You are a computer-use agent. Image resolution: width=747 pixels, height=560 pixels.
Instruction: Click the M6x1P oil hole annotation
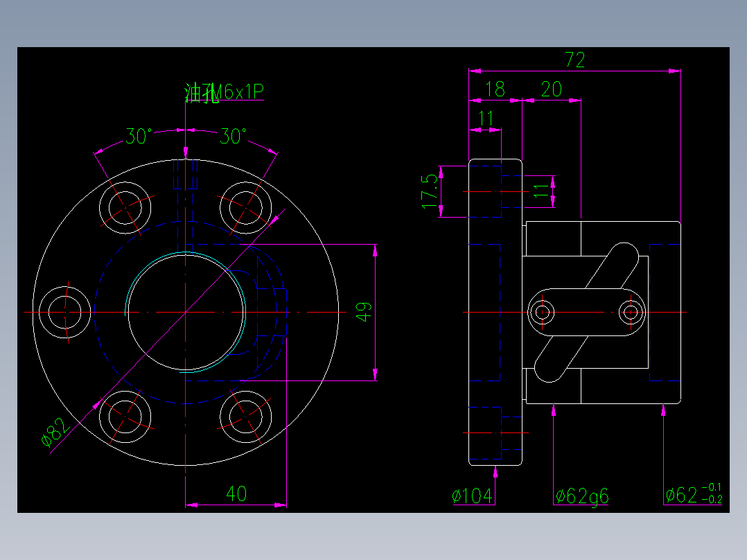pyautogui.click(x=224, y=91)
